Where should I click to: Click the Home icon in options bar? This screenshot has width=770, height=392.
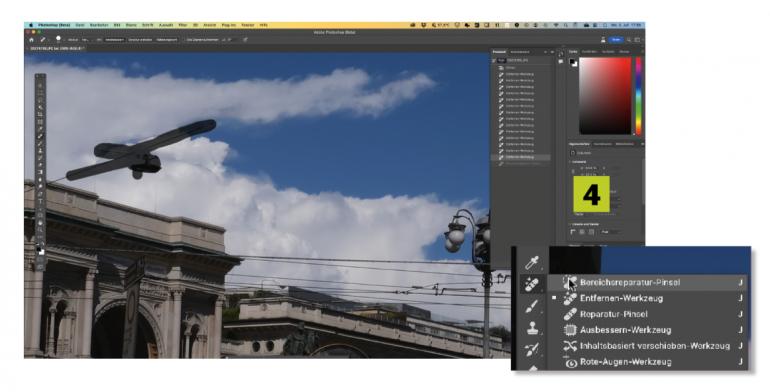point(31,40)
